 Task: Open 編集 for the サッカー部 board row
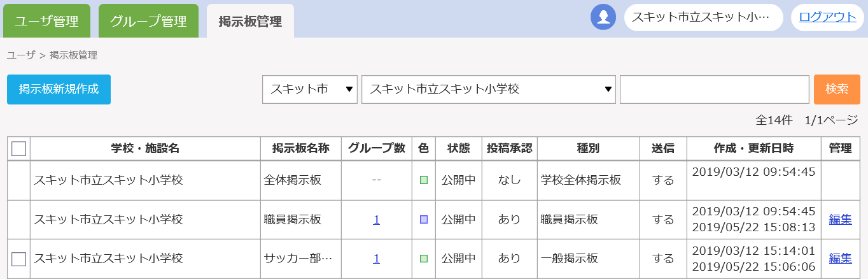[x=840, y=259]
